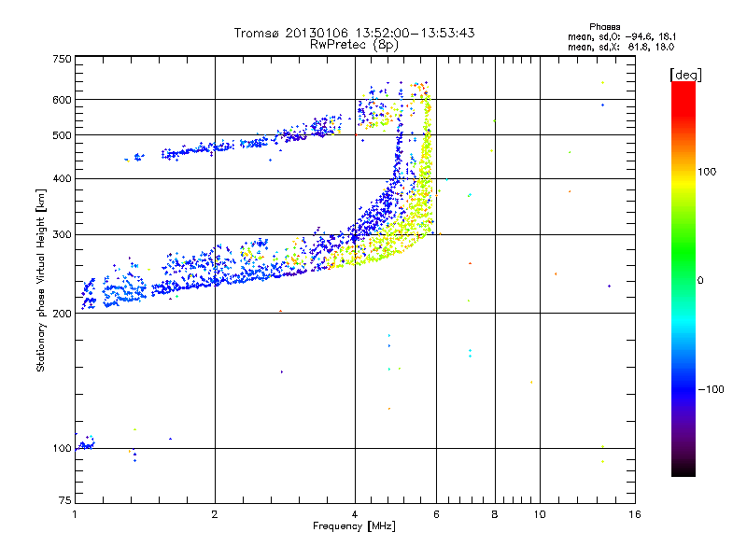Click the x-axis label '6'
747x560 pixels.
point(436,514)
